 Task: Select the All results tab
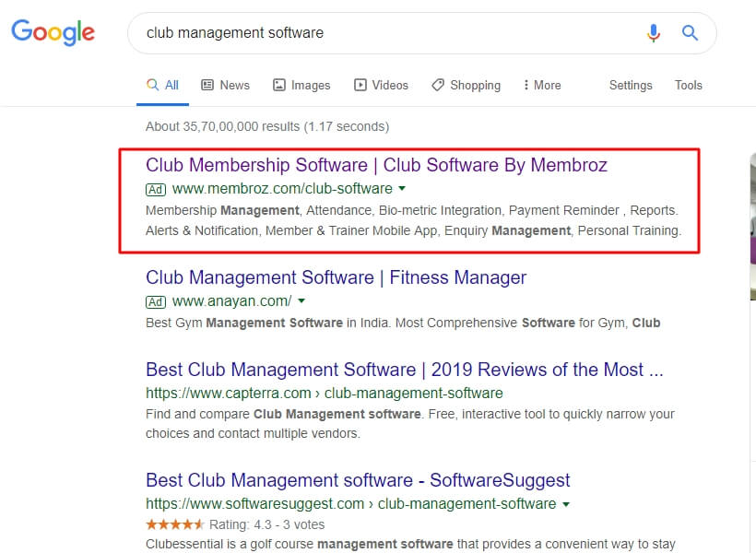click(x=162, y=86)
